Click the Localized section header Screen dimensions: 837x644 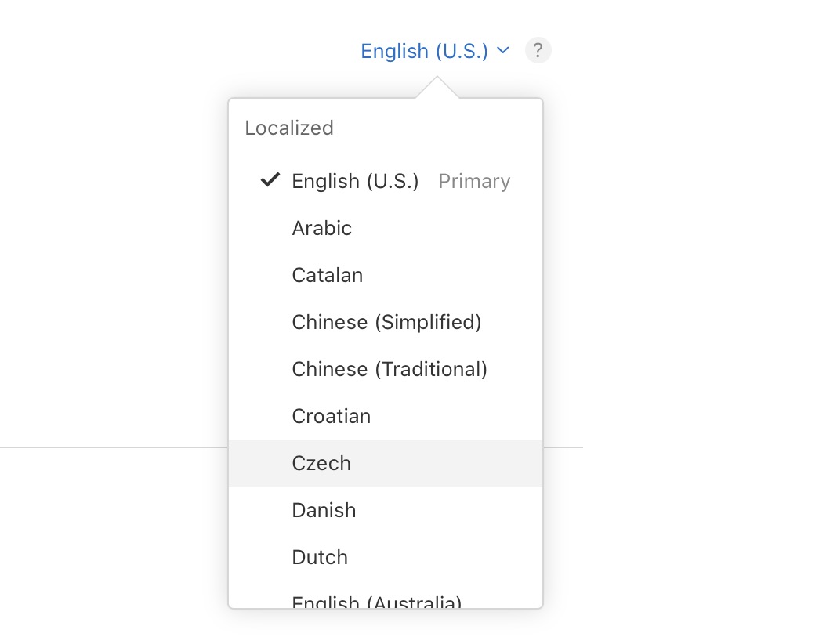pyautogui.click(x=289, y=128)
